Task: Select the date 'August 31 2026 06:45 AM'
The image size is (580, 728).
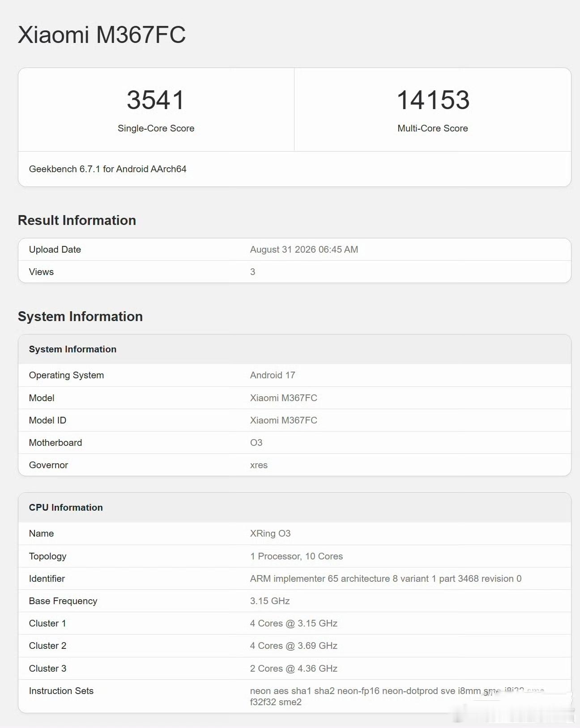Action: (304, 250)
